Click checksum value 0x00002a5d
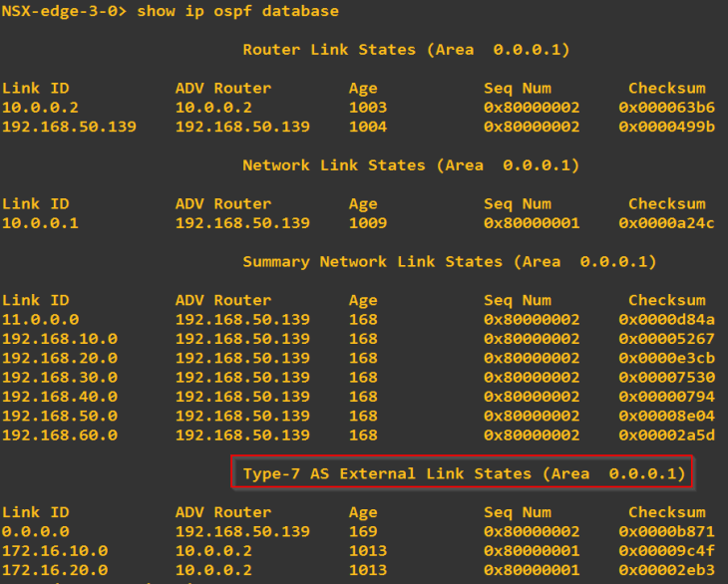This screenshot has width=728, height=584. click(666, 436)
